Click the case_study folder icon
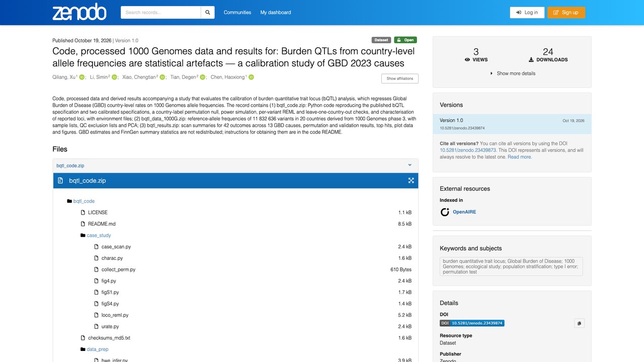The image size is (644, 362). click(83, 235)
